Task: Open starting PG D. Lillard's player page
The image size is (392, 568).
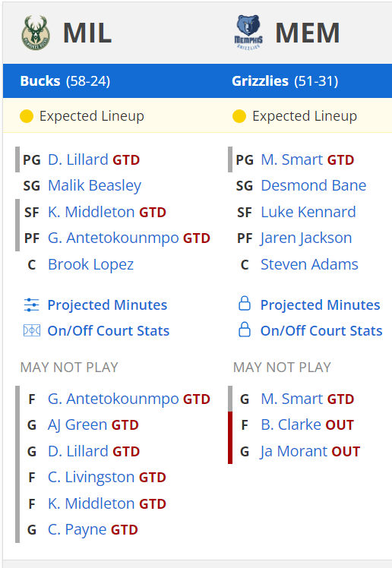Action: click(78, 159)
